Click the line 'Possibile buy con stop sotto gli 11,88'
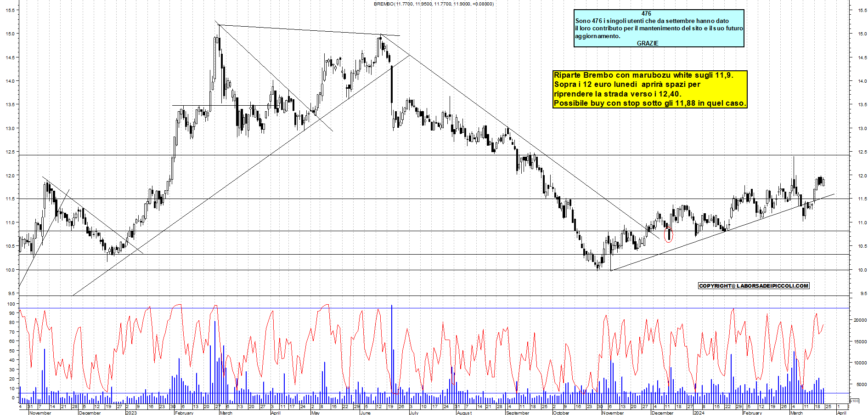This screenshot has height=415, width=868. coord(649,103)
